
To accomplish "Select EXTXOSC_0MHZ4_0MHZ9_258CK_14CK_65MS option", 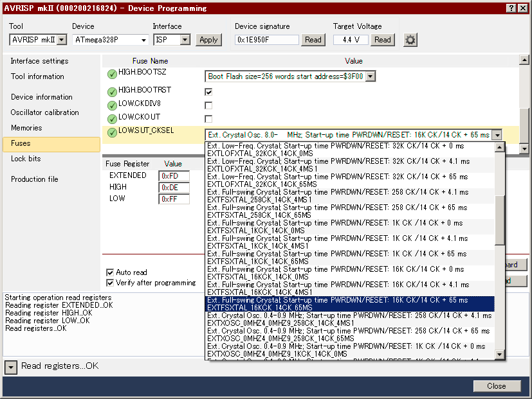I will pos(350,335).
